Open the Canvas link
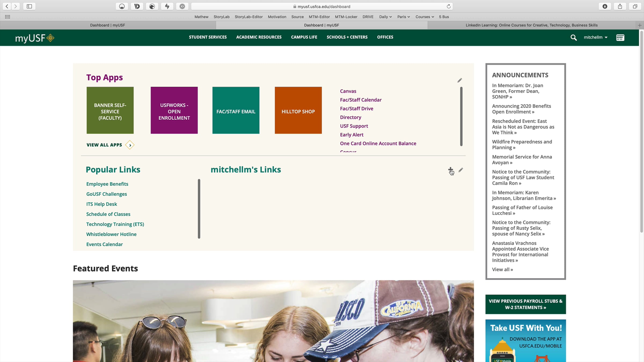The image size is (644, 362). pyautogui.click(x=348, y=91)
